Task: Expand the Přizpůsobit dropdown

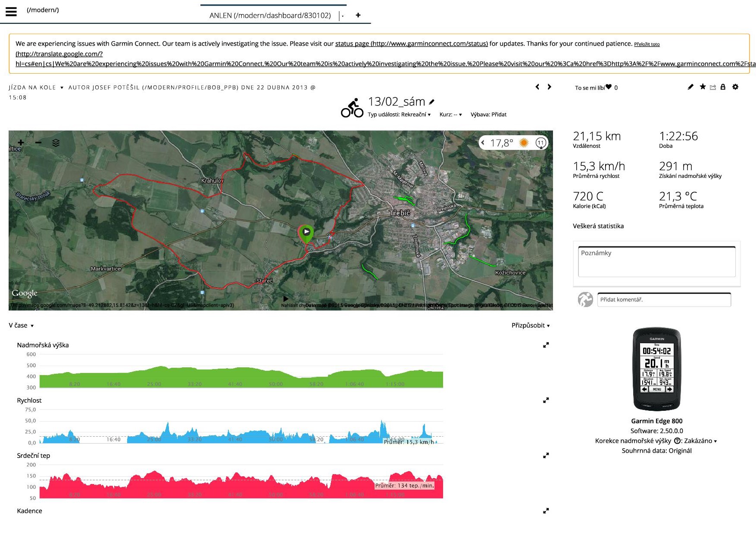Action: pos(530,326)
